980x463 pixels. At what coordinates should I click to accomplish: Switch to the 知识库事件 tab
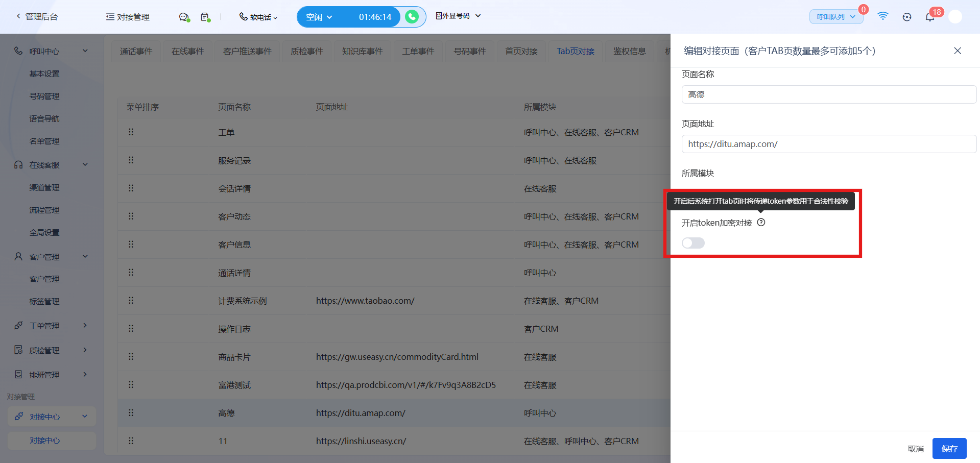click(362, 51)
